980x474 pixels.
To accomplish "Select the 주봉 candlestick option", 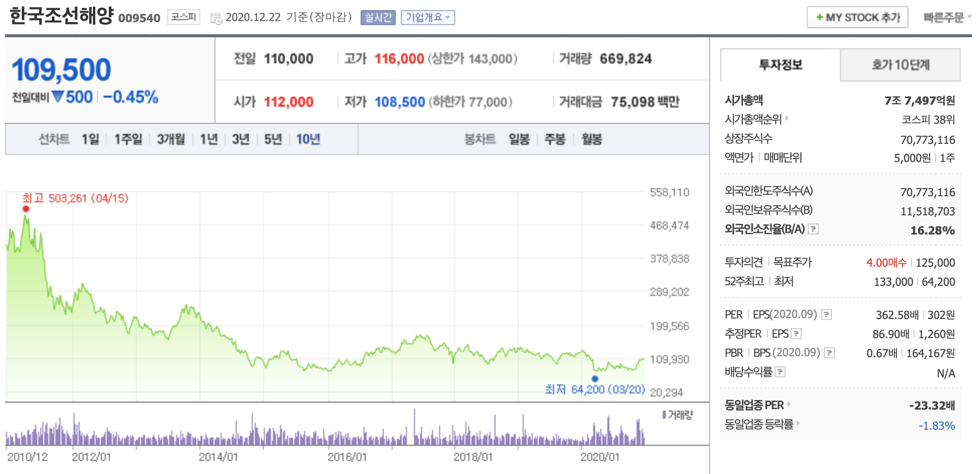I will (x=554, y=139).
